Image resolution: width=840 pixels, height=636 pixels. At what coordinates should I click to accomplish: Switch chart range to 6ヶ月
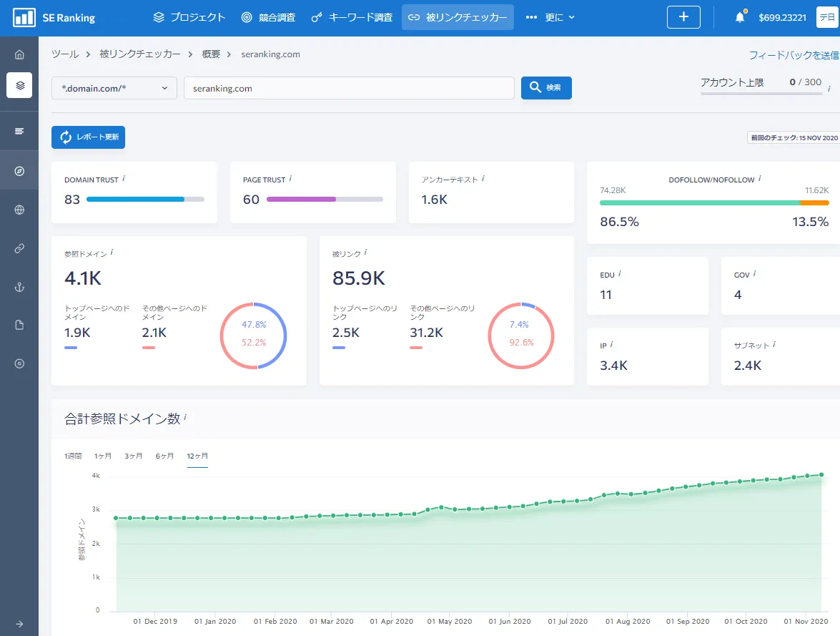tap(164, 456)
